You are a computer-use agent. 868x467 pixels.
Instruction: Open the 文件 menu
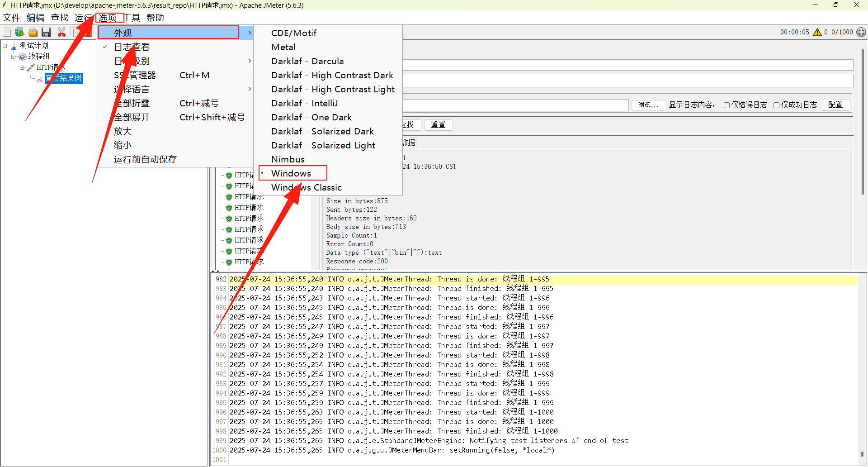point(12,18)
